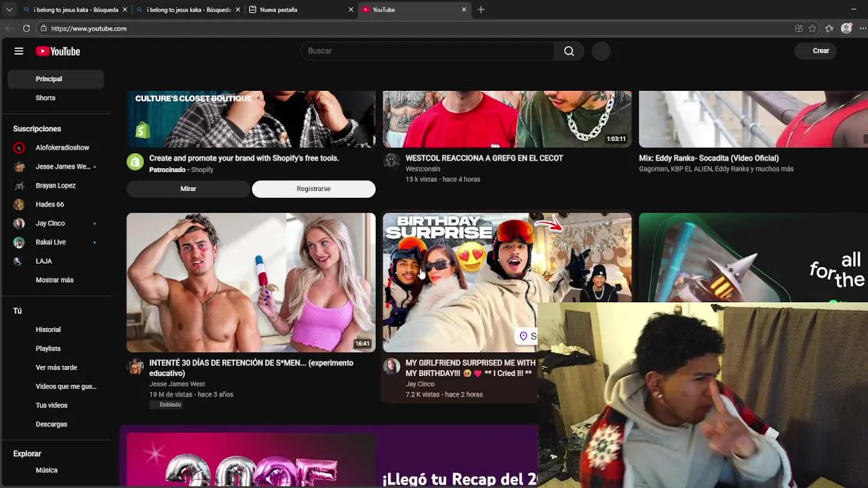The width and height of the screenshot is (868, 488).
Task: Click the voice search microphone button
Action: tap(601, 51)
